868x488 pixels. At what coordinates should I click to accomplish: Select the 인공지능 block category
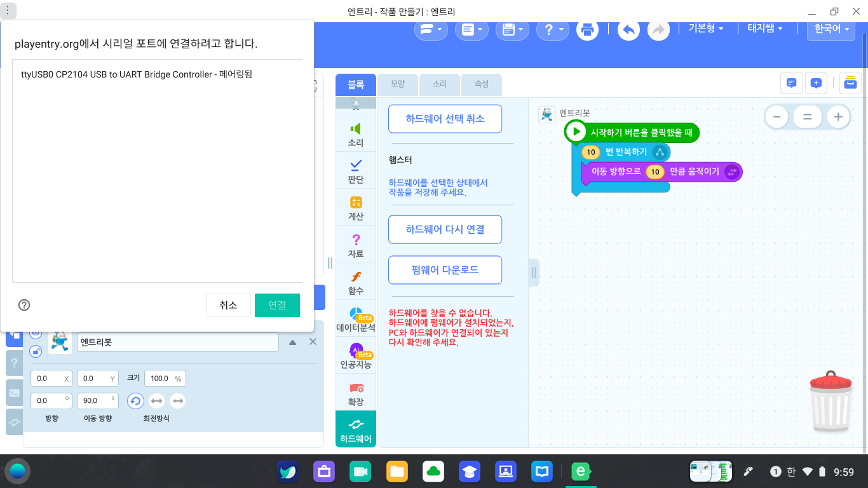(356, 356)
